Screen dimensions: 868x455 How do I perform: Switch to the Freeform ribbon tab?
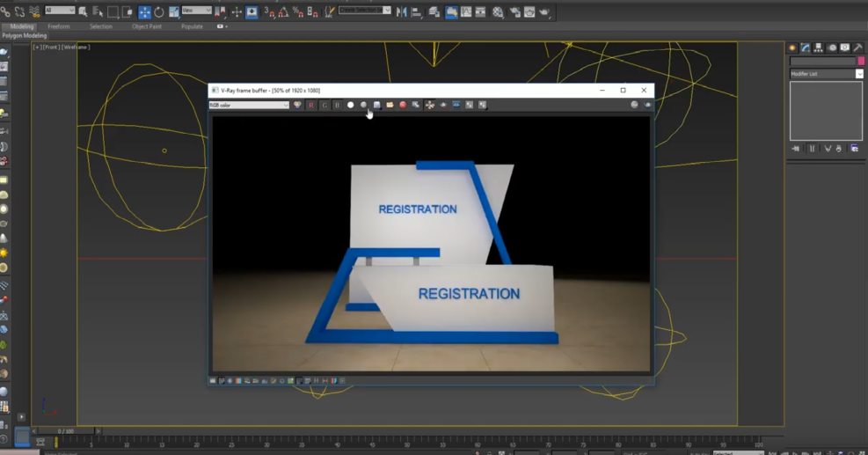point(59,26)
